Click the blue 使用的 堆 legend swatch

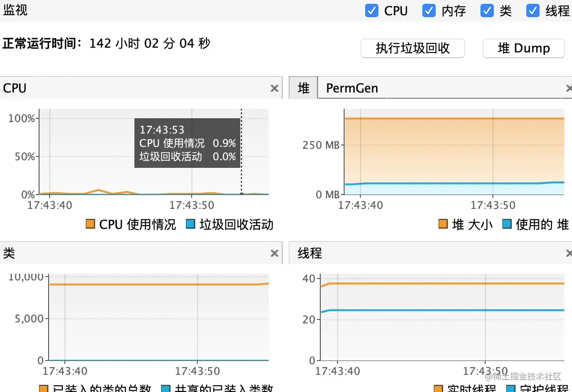coord(507,224)
